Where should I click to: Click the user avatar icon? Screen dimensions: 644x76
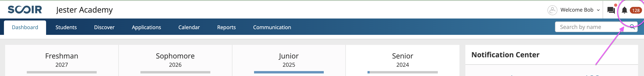(552, 10)
